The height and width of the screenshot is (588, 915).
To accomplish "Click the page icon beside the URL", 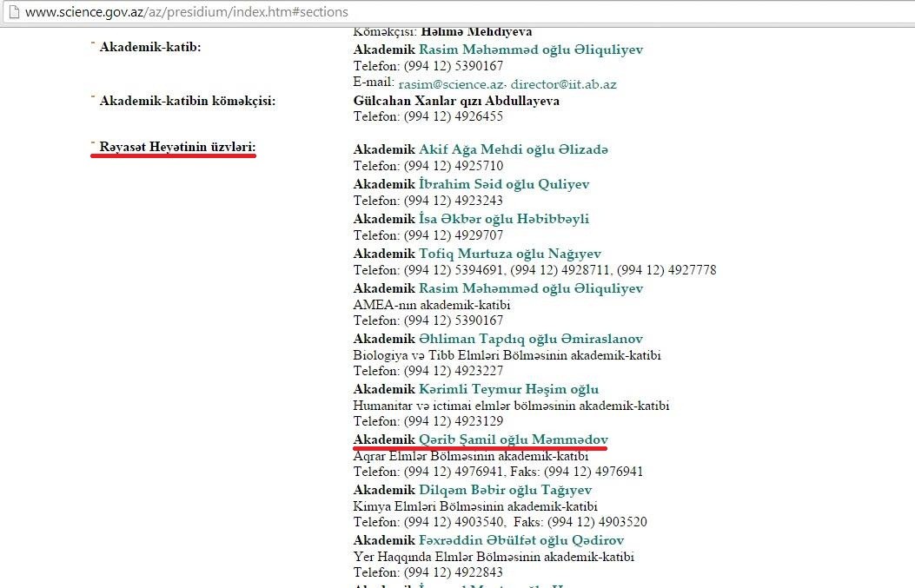I will (x=11, y=12).
